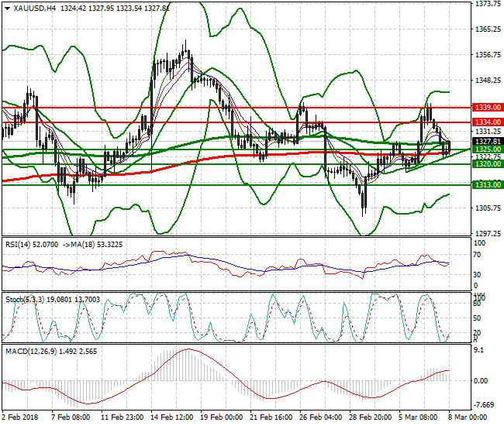The width and height of the screenshot is (504, 426).
Task: Click the 1331.25 price scale value
Action: coord(488,132)
